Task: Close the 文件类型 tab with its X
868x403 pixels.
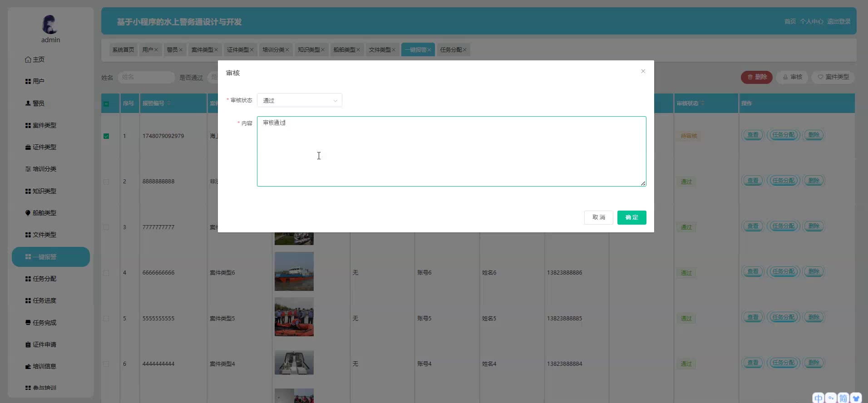Action: (x=394, y=50)
